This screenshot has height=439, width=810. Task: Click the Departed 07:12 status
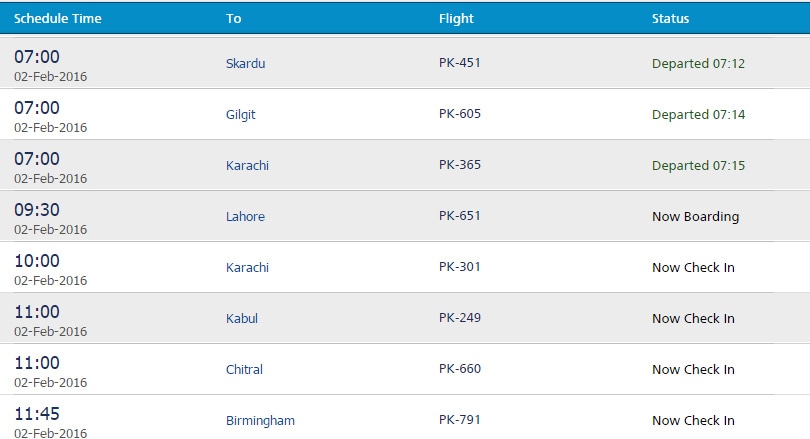tap(698, 64)
